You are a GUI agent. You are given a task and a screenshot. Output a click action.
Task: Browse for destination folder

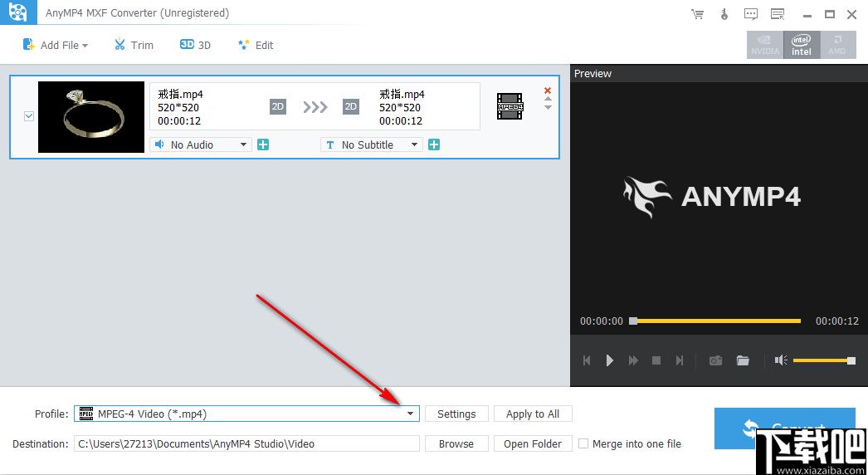coord(456,443)
